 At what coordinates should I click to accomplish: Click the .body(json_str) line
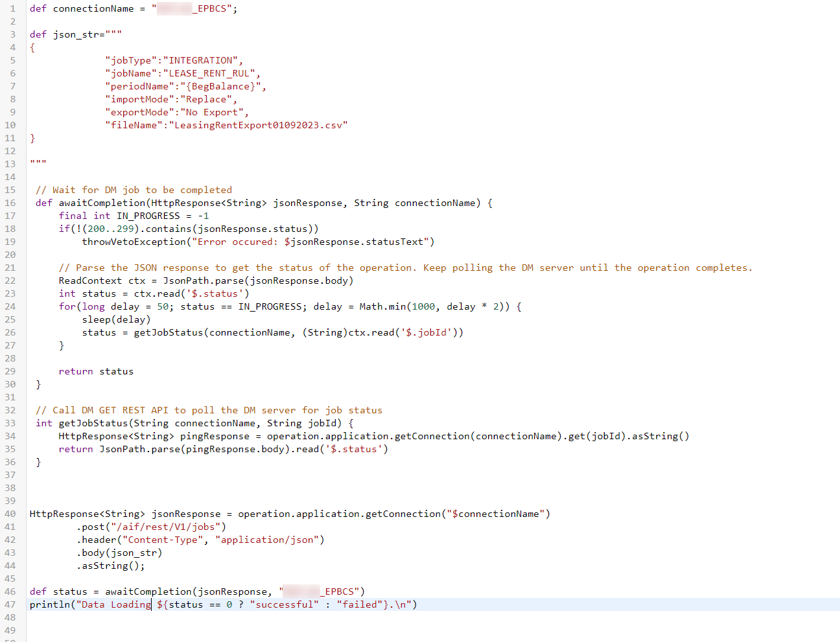point(119,553)
